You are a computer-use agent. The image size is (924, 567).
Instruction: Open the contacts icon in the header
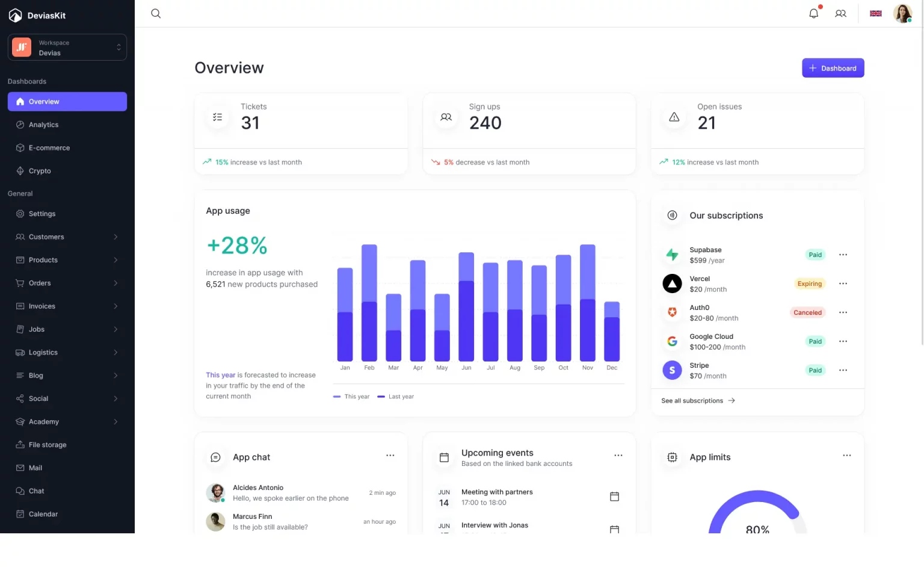(840, 13)
